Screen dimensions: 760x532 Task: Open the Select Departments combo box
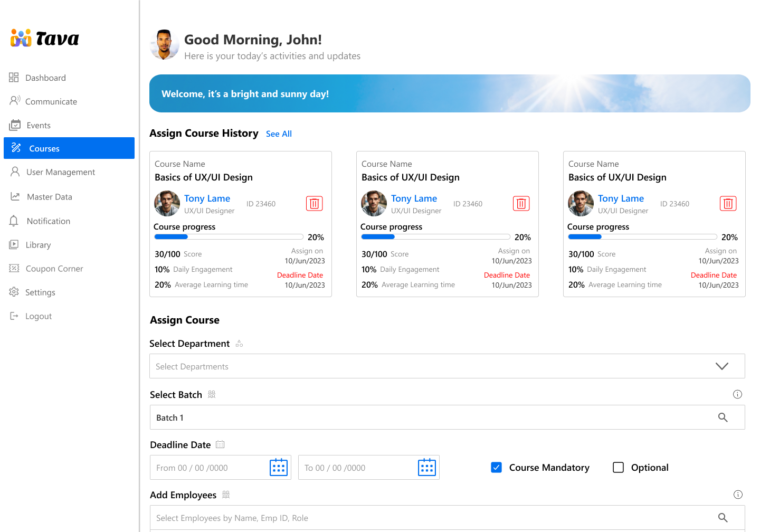click(422, 366)
